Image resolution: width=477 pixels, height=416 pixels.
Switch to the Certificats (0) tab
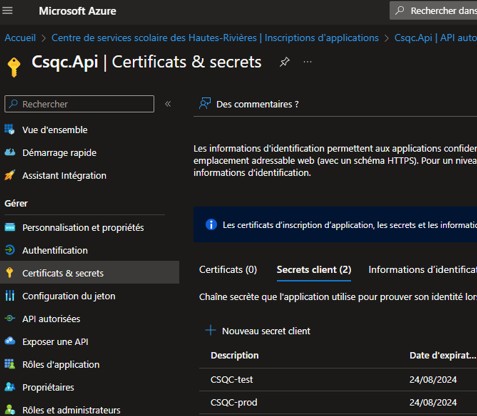click(228, 269)
